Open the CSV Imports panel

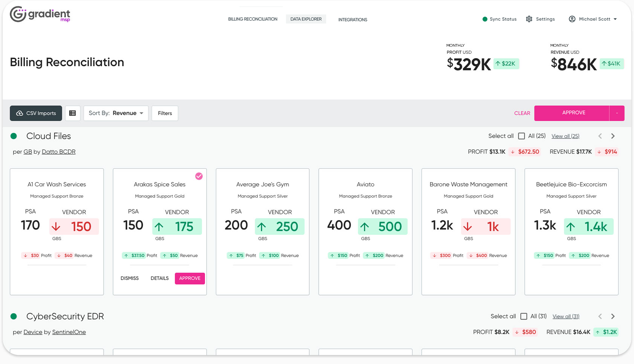36,113
